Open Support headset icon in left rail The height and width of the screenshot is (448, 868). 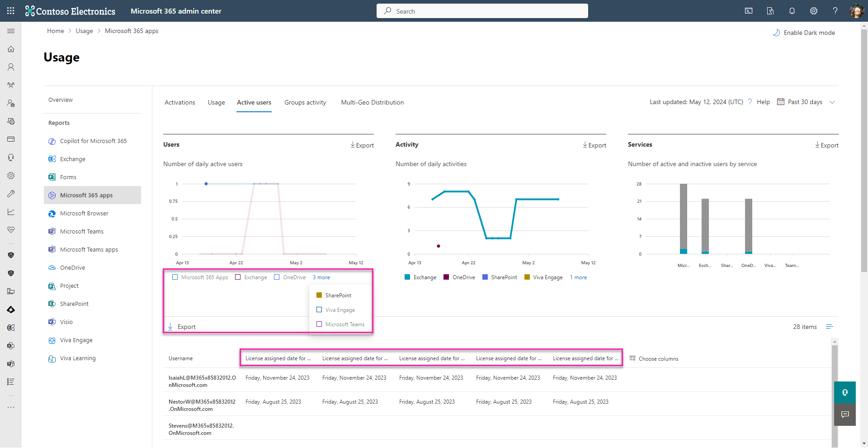(x=11, y=157)
